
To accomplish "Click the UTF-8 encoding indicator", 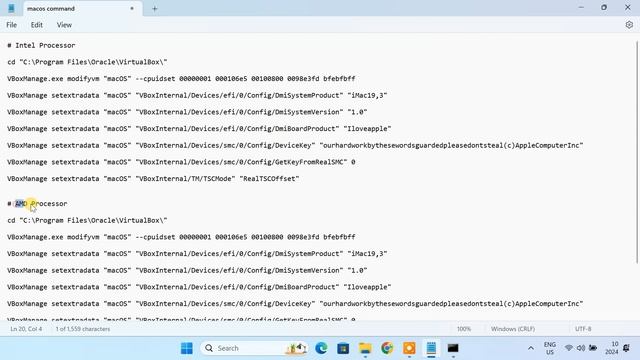I will point(583,329).
